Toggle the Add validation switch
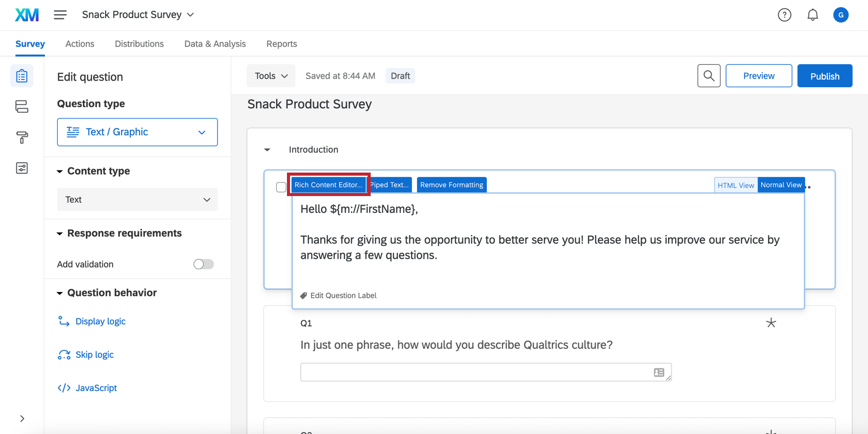Viewport: 868px width, 434px height. click(x=203, y=264)
